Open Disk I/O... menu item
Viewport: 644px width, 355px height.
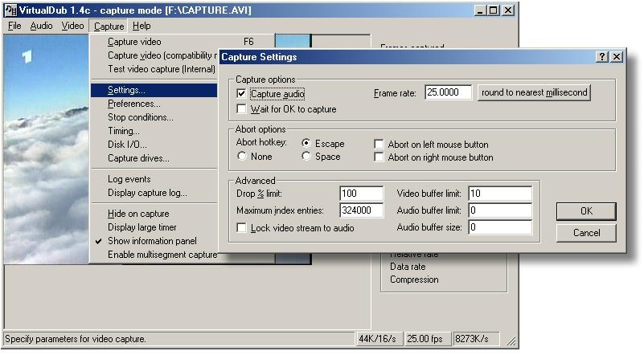(x=154, y=144)
